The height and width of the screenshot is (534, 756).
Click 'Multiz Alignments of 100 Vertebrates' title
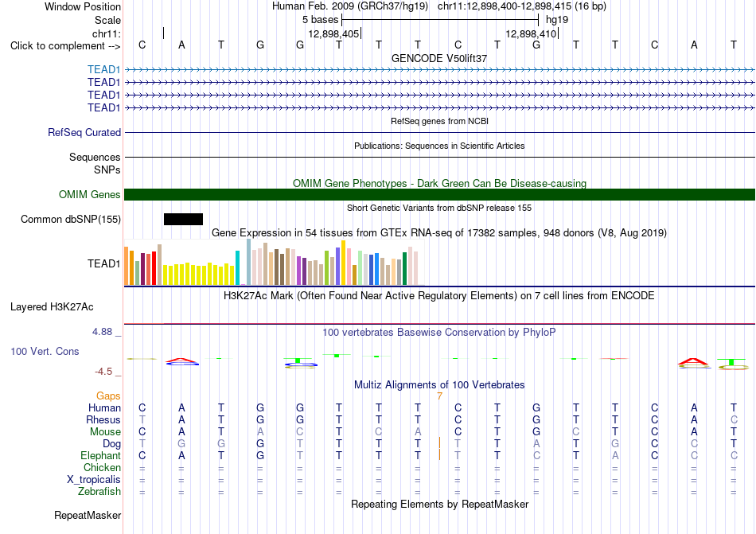pyautogui.click(x=439, y=385)
